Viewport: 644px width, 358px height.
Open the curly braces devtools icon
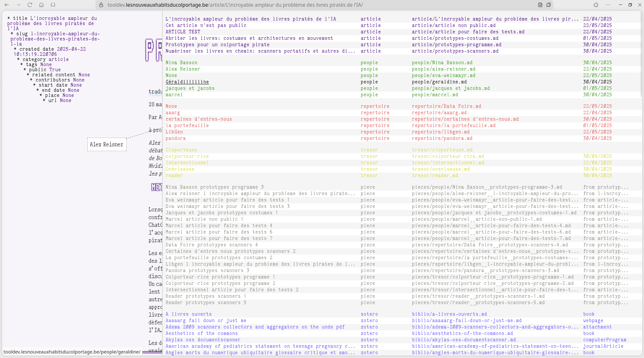[x=53, y=5]
